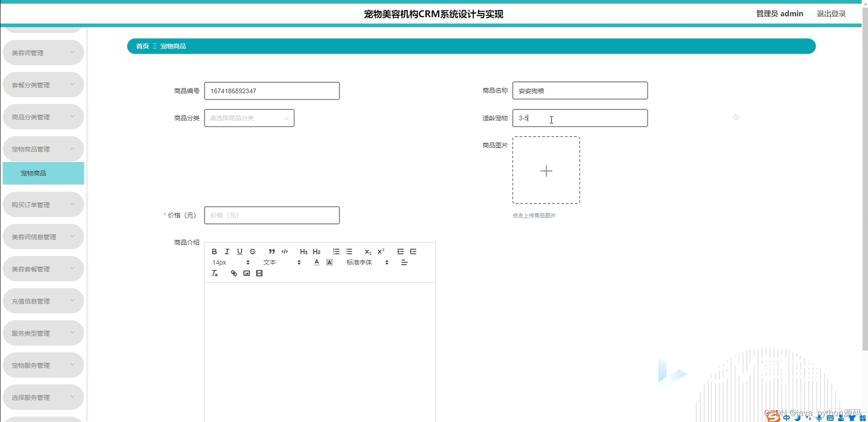
Task: Insert a hyperlink in the editor
Action: pyautogui.click(x=234, y=273)
